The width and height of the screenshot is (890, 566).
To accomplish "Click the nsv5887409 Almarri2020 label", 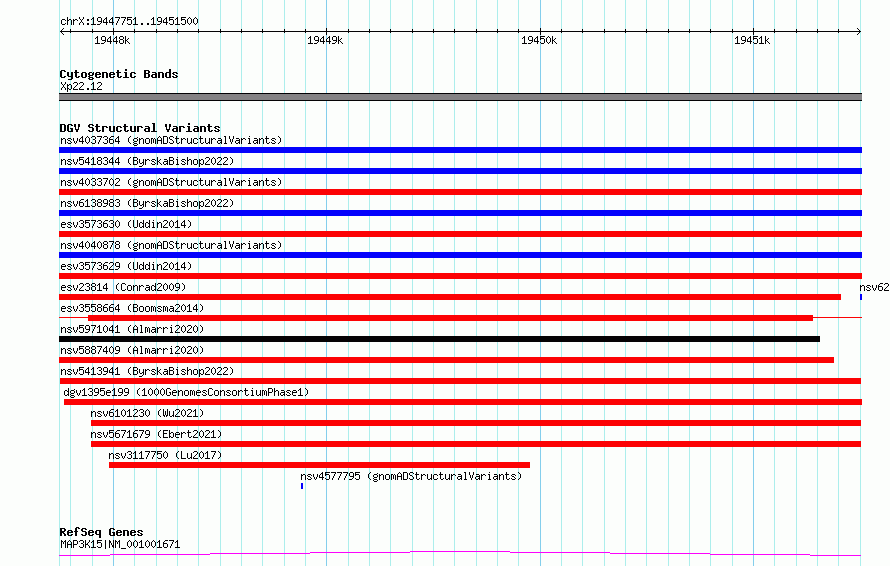I will pos(132,350).
